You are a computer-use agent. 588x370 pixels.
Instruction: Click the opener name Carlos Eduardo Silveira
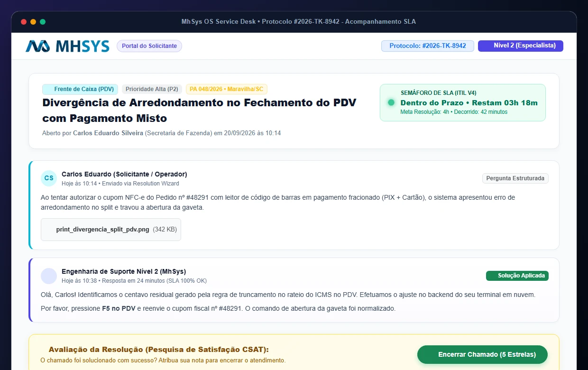point(108,133)
